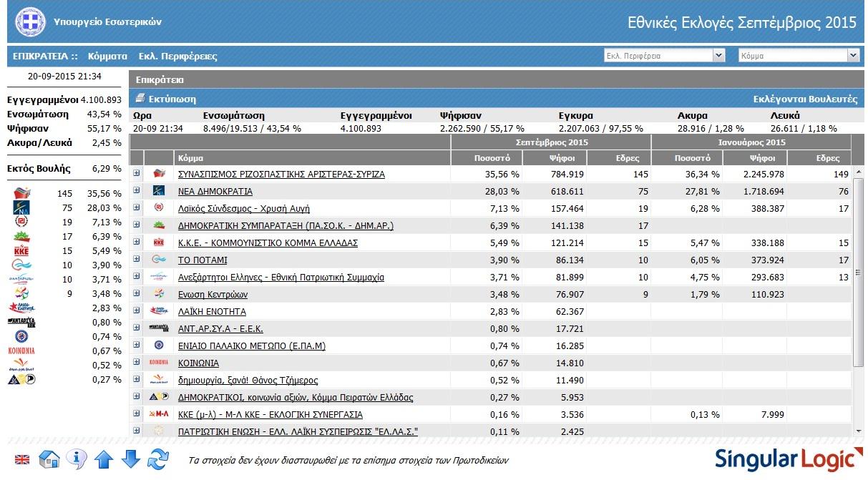Open the information bubble icon
868x480 pixels.
(x=77, y=459)
